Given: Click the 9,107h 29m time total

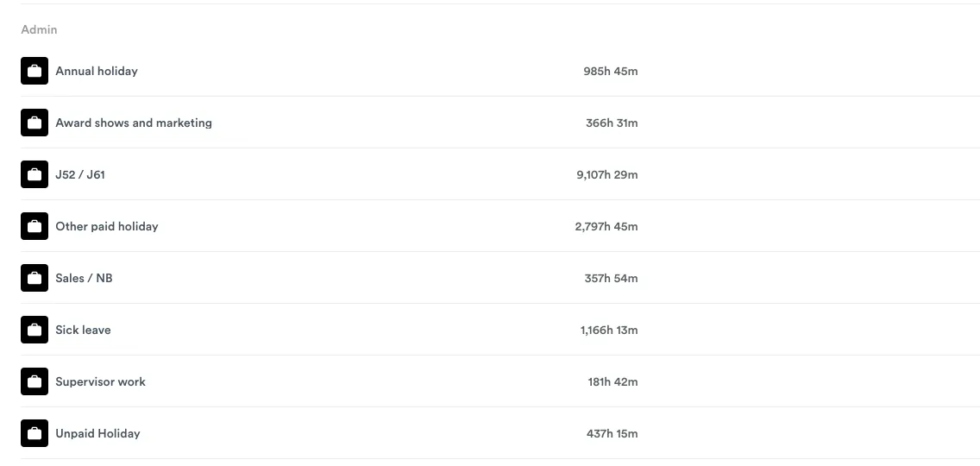Looking at the screenshot, I should coord(607,174).
